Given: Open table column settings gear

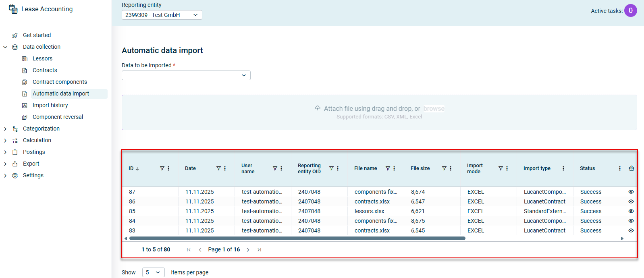Looking at the screenshot, I should (632, 168).
